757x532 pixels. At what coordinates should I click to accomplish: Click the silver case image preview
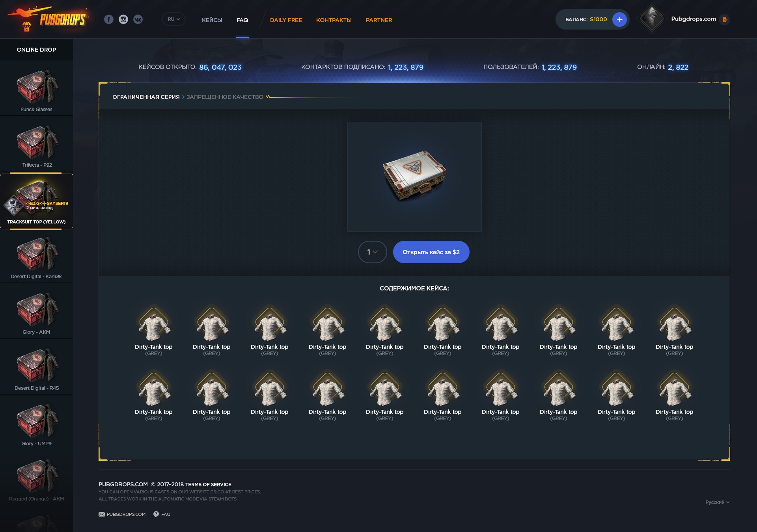414,175
